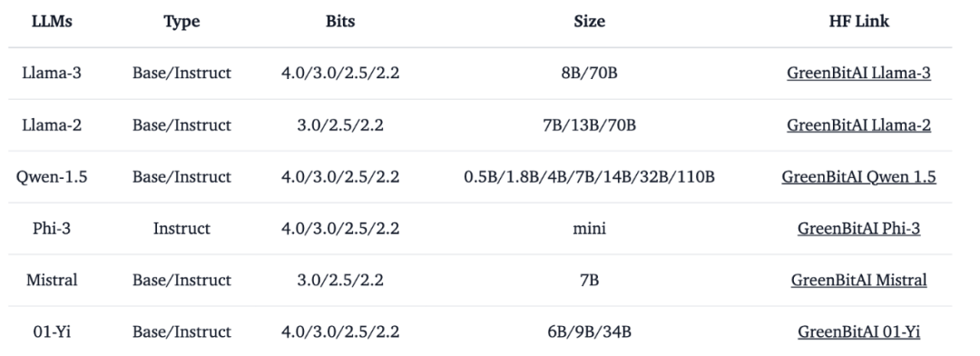Select the Mistral model name cell
980x356 pixels.
(x=52, y=281)
